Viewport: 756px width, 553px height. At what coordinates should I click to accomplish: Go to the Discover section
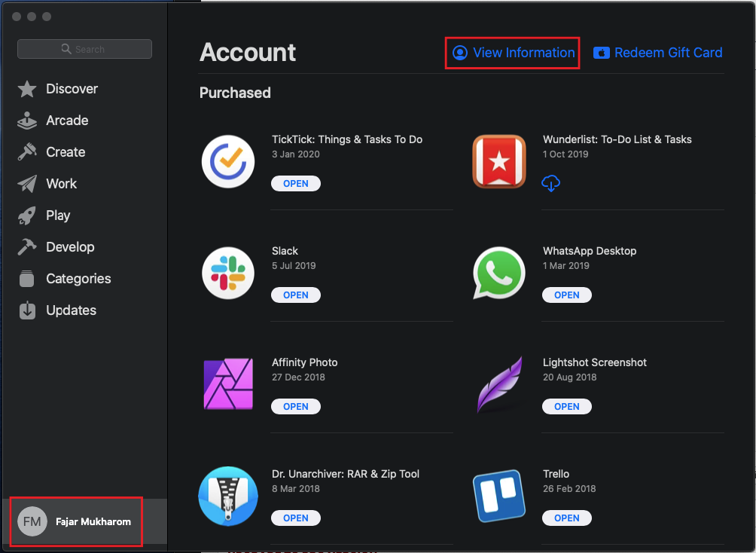[x=72, y=89]
